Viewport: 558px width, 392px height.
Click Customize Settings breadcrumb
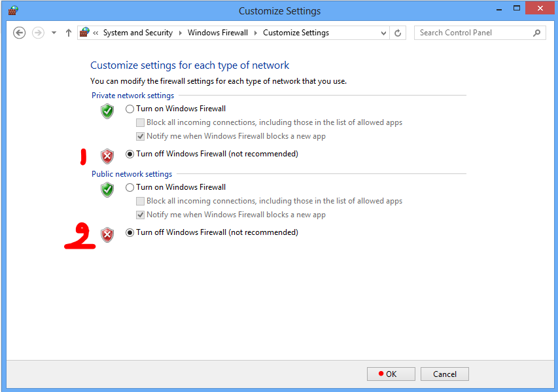296,33
